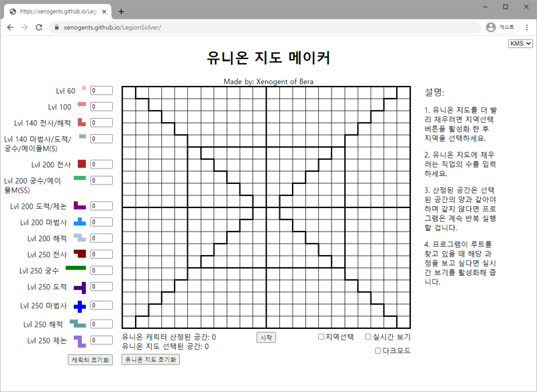Click 유니온 지도 선택된 공간: 0 text
This screenshot has width=537, height=392.
coord(165,346)
